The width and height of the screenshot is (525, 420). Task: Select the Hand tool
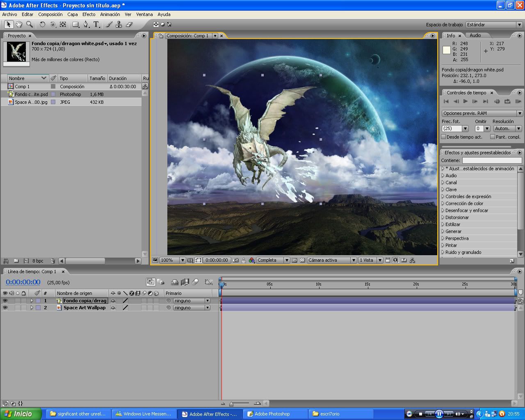(19, 25)
